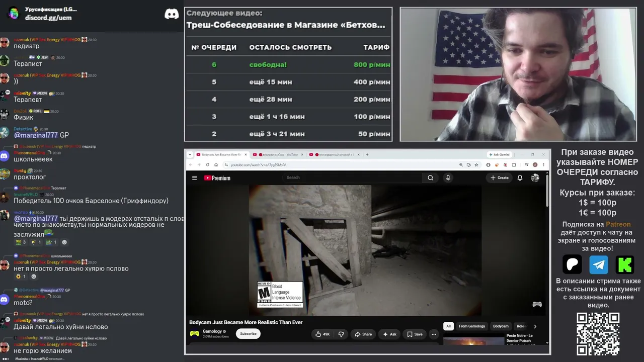Viewport: 644px width, 362px height.
Task: Click the Ask Gemini button
Action: click(500, 154)
